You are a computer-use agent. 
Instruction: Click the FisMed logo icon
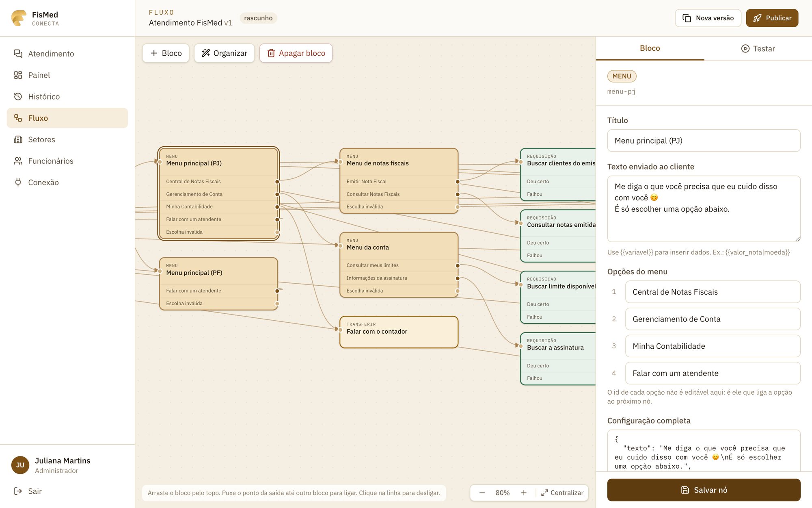tap(19, 18)
